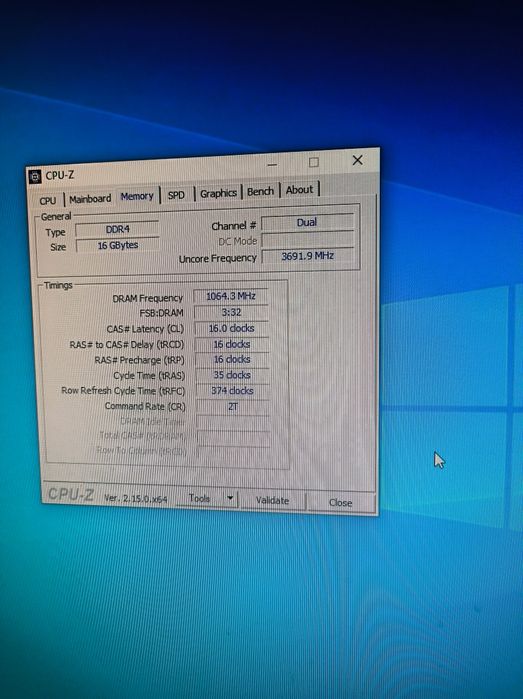Click the RAS# Precharge (tRP) label
523x699 pixels.
click(139, 360)
